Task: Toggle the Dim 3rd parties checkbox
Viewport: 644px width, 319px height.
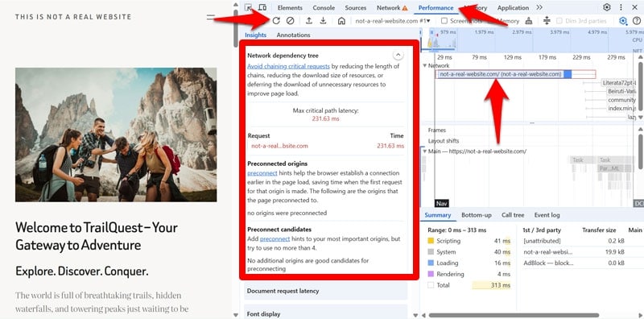Action: [559, 21]
